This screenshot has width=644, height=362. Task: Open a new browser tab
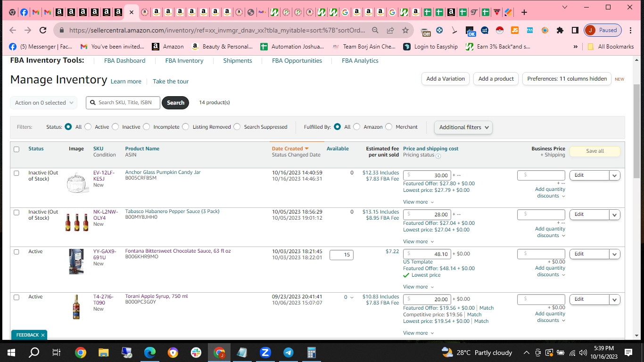point(524,12)
